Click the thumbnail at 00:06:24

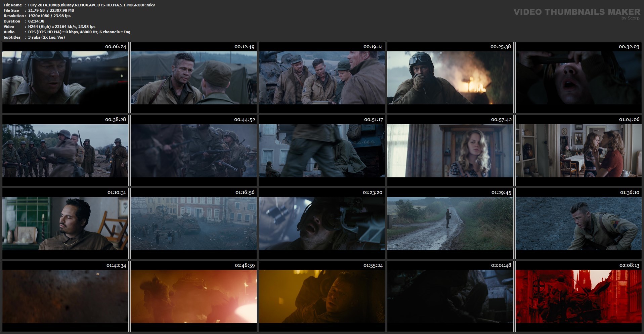(x=65, y=78)
